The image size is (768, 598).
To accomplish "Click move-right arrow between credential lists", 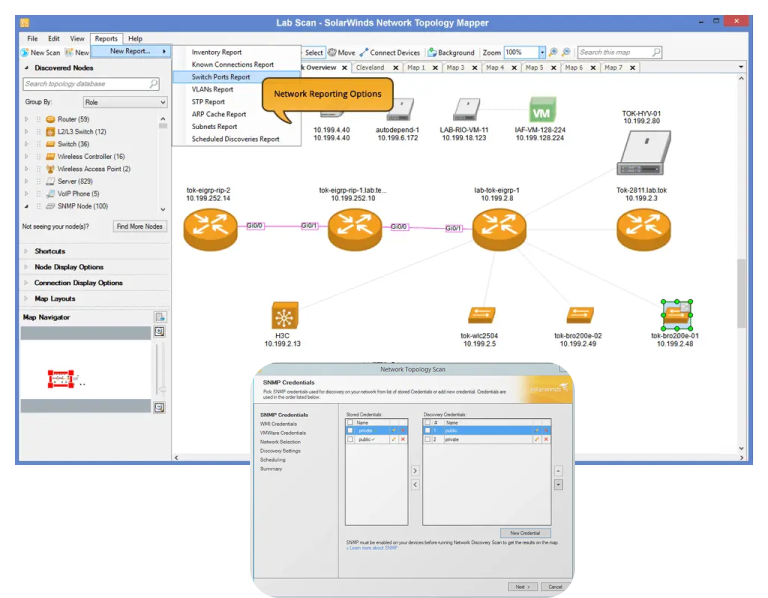I will [x=415, y=471].
